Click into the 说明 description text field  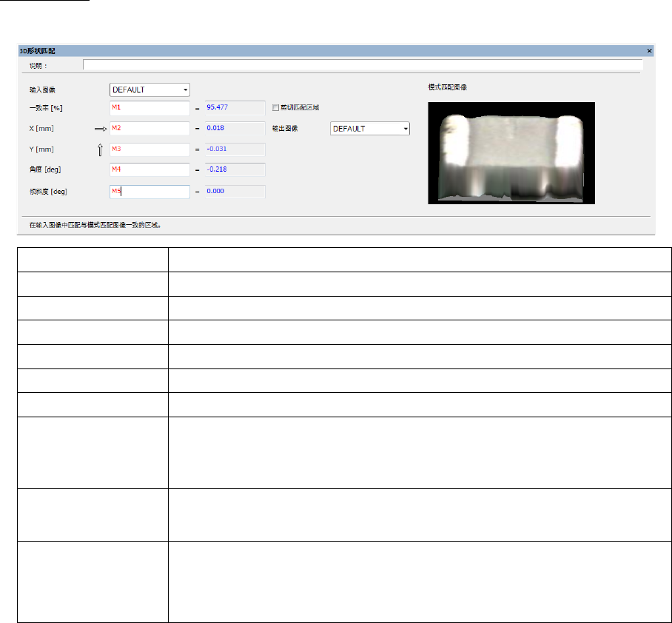click(x=362, y=65)
